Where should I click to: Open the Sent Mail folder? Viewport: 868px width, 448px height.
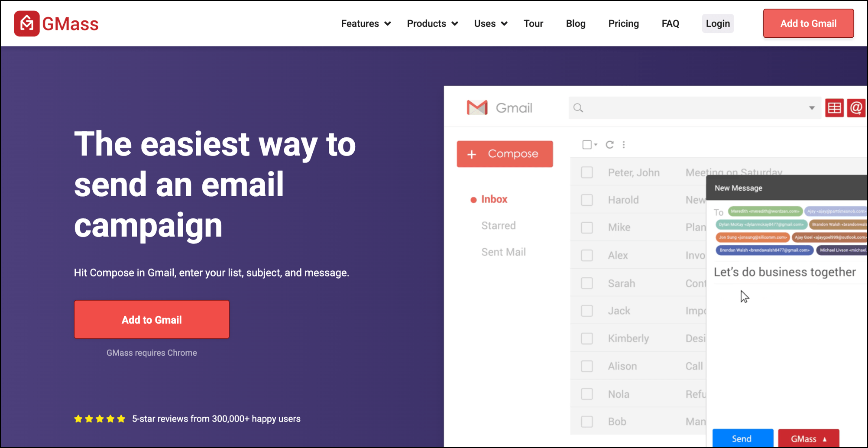point(503,252)
